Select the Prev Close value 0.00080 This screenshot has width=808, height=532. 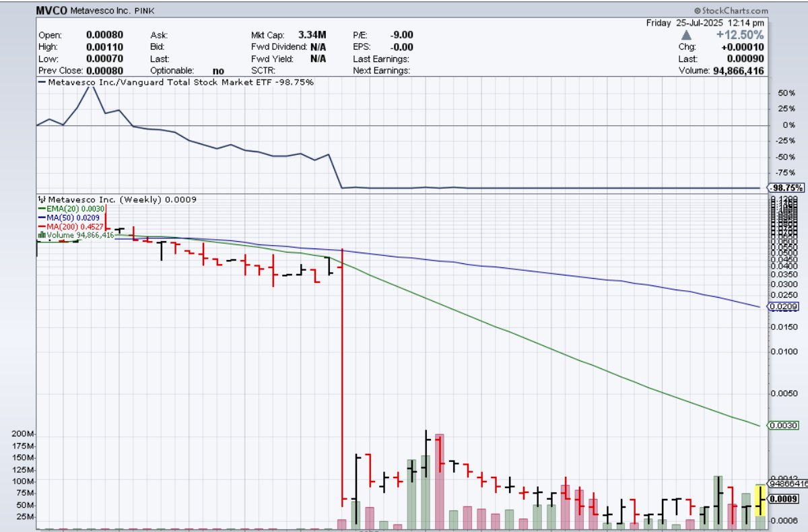pos(104,70)
